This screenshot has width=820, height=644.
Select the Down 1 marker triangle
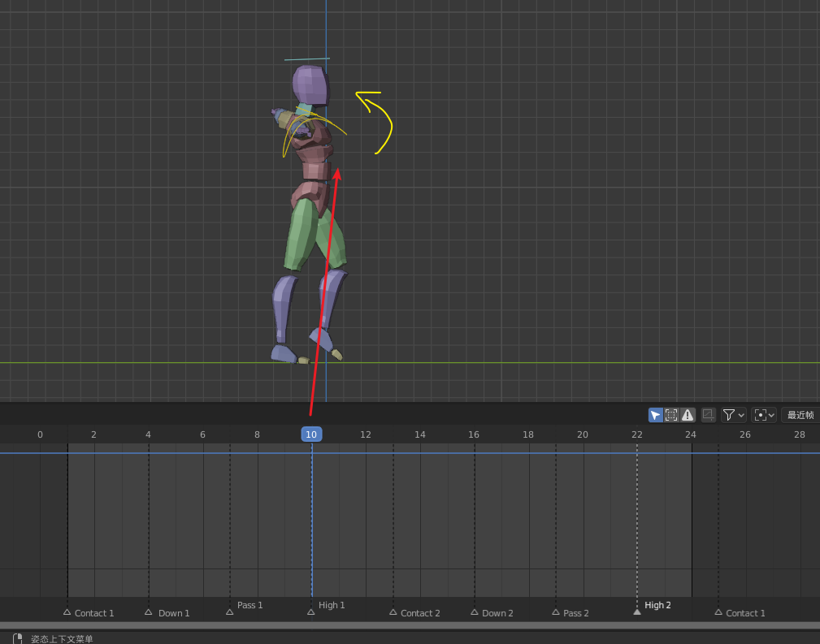click(149, 612)
